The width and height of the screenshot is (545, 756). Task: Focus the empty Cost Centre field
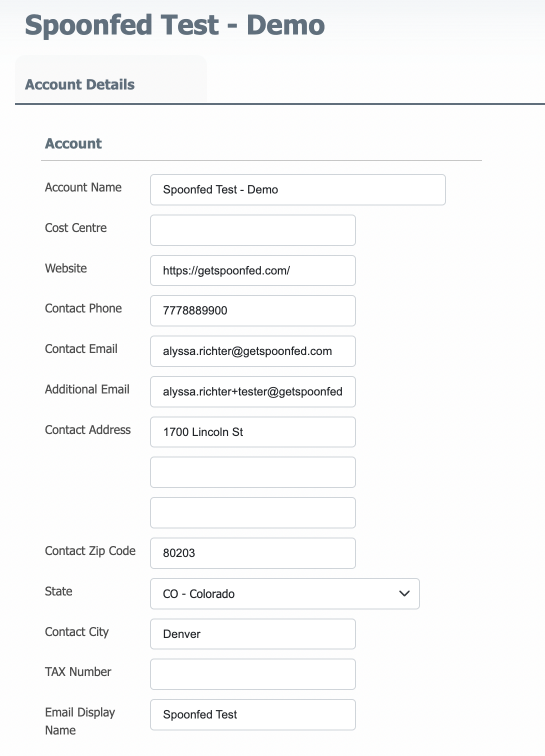253,230
